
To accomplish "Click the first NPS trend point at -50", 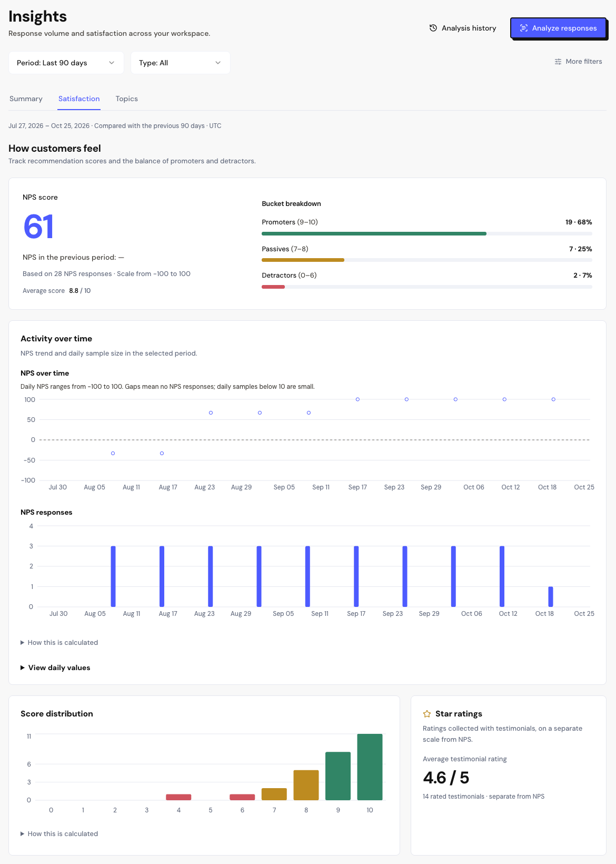I will click(113, 453).
